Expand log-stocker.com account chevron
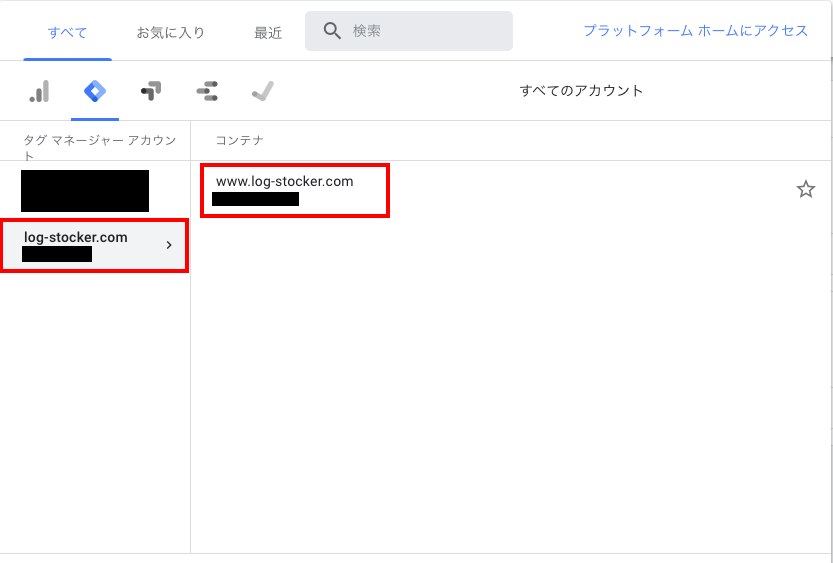The width and height of the screenshot is (833, 563). click(169, 245)
